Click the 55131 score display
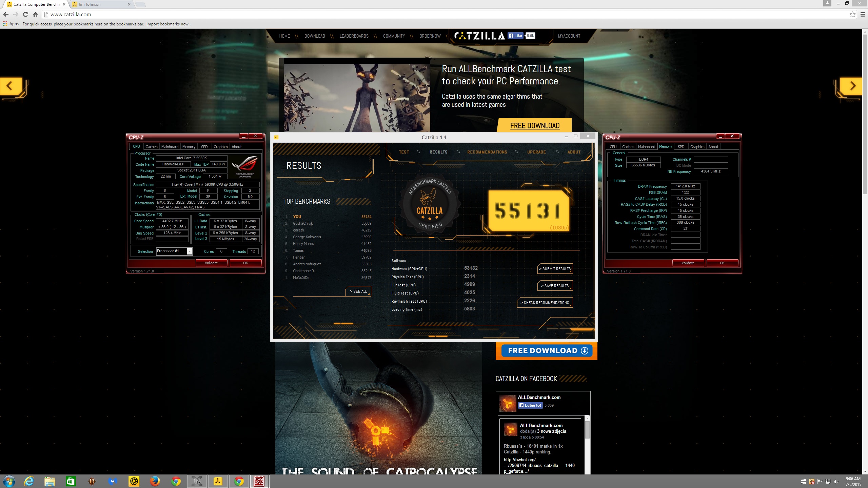This screenshot has height=488, width=868. (x=529, y=211)
